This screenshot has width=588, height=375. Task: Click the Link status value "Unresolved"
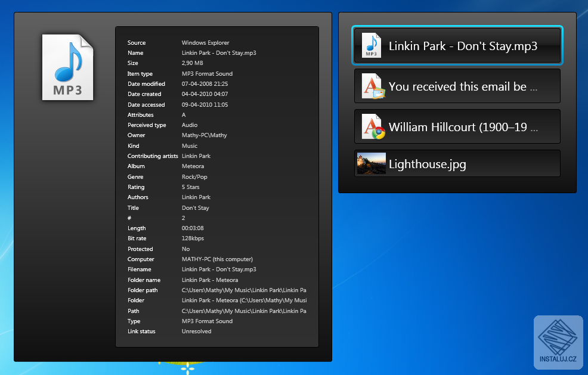coord(196,331)
